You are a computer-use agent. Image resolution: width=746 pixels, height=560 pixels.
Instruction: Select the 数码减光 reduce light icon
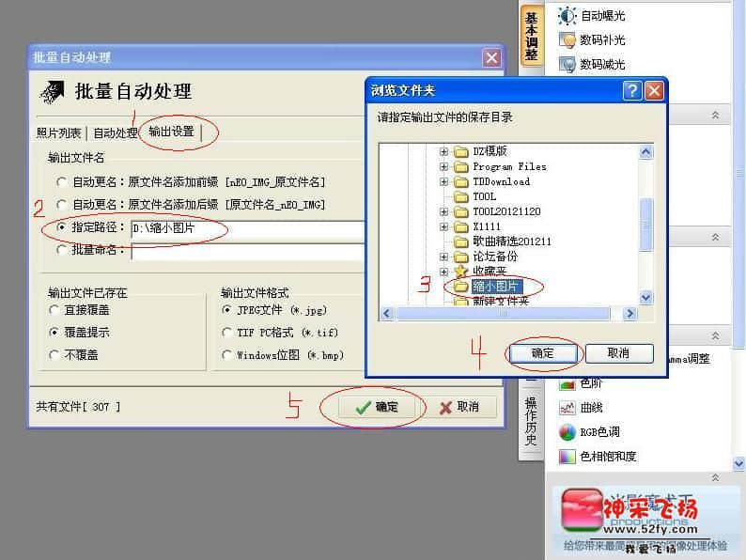567,64
